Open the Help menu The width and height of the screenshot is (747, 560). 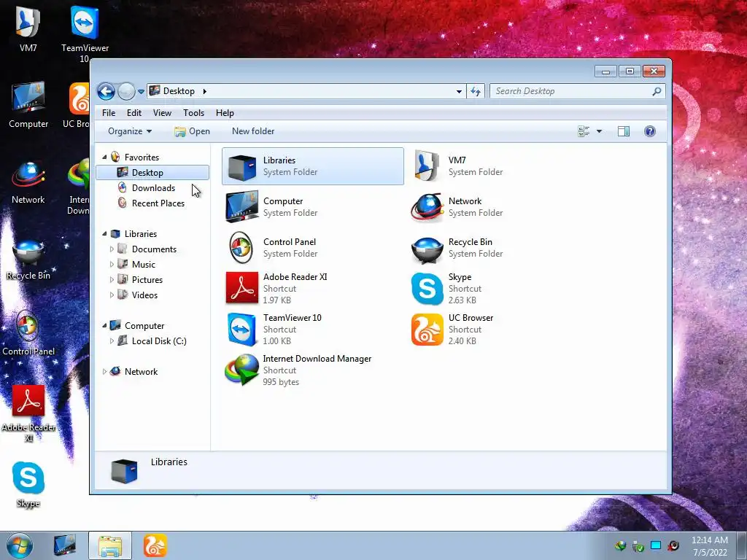225,113
